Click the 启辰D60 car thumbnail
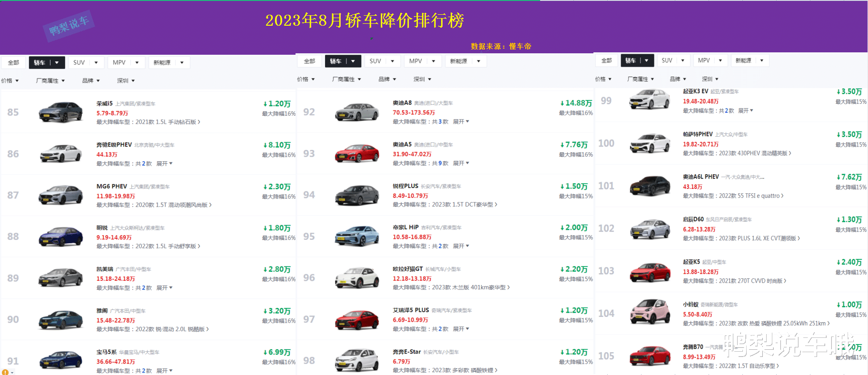Image resolution: width=868 pixels, height=375 pixels. tap(650, 228)
